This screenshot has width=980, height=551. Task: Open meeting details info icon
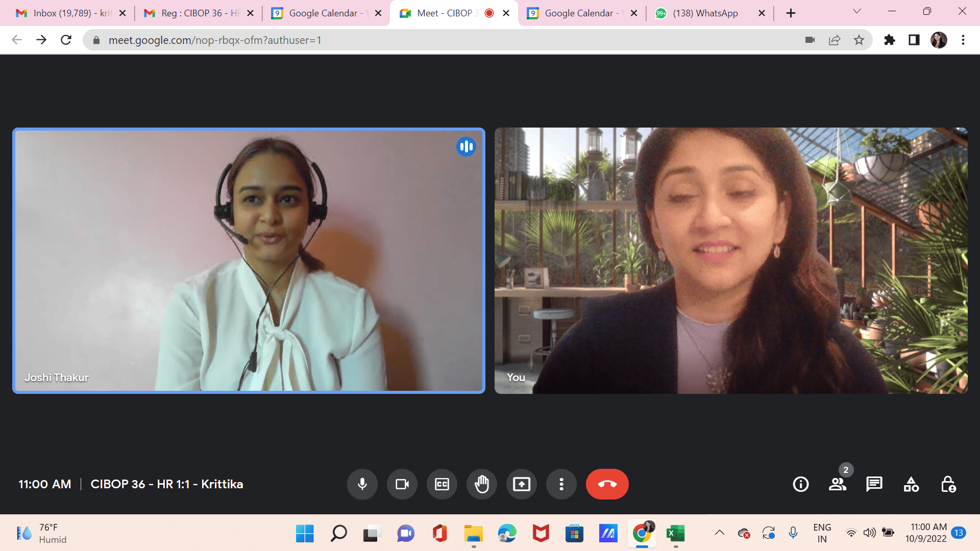801,484
